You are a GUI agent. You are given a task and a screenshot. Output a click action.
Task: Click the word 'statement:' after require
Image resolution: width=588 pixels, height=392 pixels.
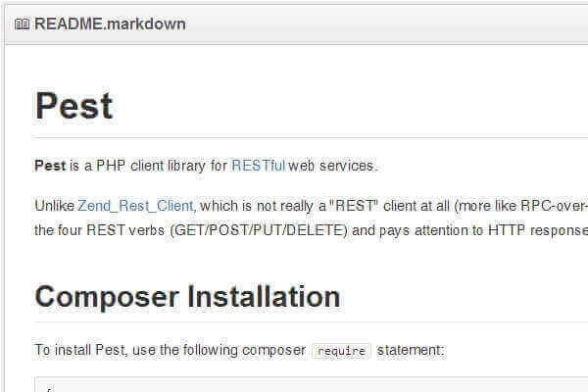pyautogui.click(x=411, y=349)
